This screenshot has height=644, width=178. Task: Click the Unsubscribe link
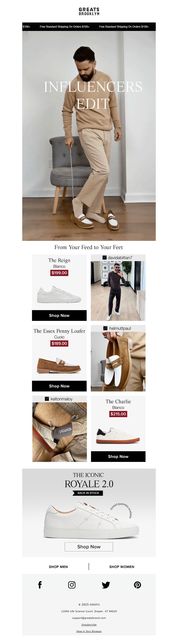pyautogui.click(x=89, y=624)
